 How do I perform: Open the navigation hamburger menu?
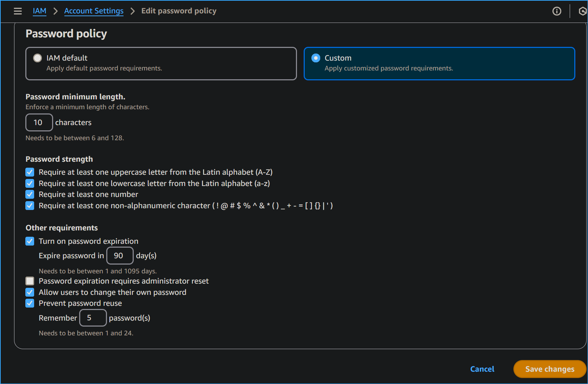coord(18,11)
